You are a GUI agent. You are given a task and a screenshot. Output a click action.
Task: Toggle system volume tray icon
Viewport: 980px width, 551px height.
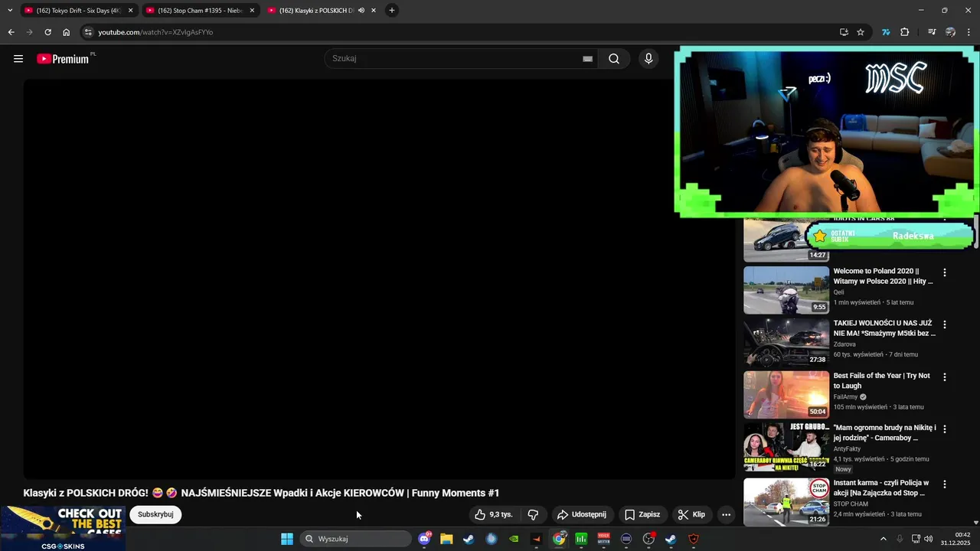click(x=929, y=539)
